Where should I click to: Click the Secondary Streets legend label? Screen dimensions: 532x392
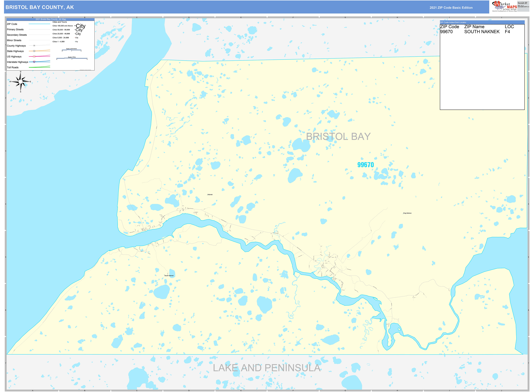click(x=17, y=35)
